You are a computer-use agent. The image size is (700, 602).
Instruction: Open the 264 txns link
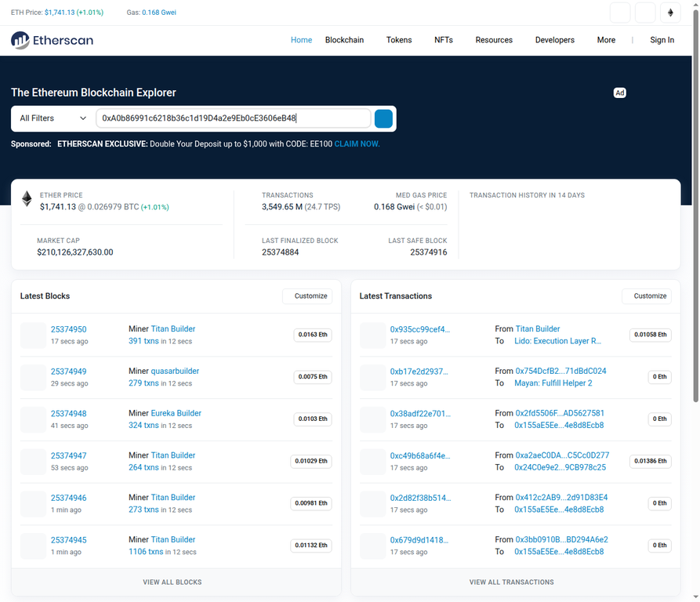point(143,467)
